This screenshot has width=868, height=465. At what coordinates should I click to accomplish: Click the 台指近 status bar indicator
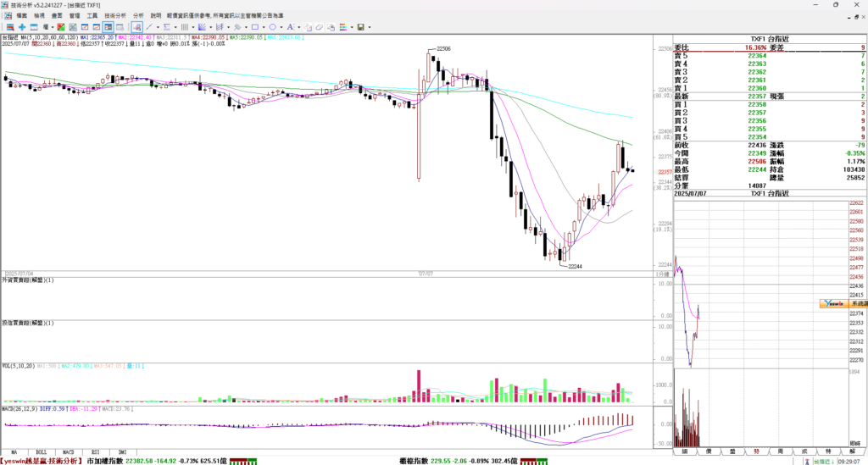point(824,461)
